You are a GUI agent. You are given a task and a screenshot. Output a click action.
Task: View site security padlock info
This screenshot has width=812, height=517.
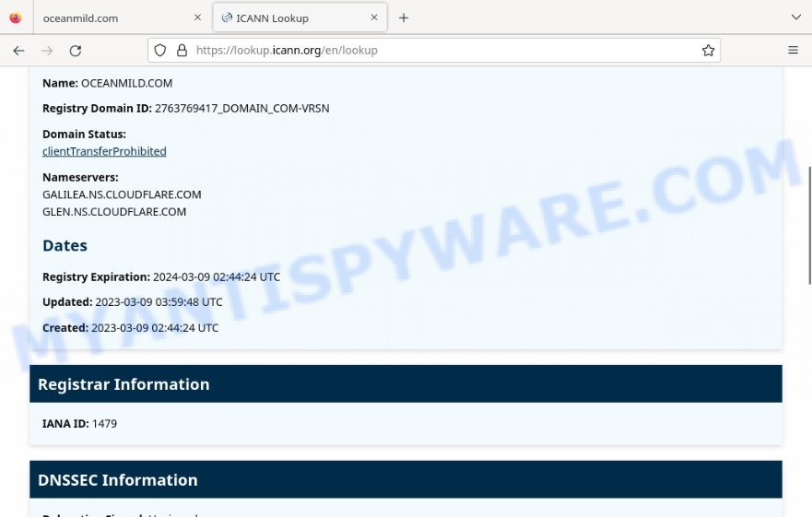[x=182, y=51]
